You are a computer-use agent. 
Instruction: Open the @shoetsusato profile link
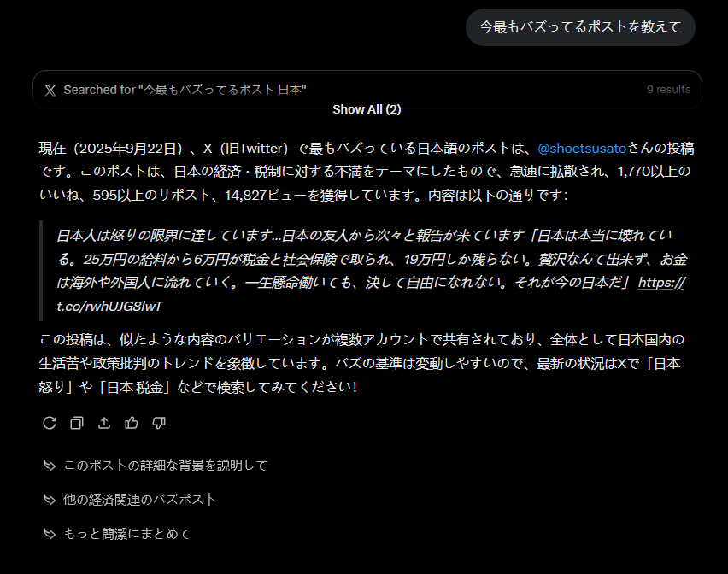[x=582, y=148]
